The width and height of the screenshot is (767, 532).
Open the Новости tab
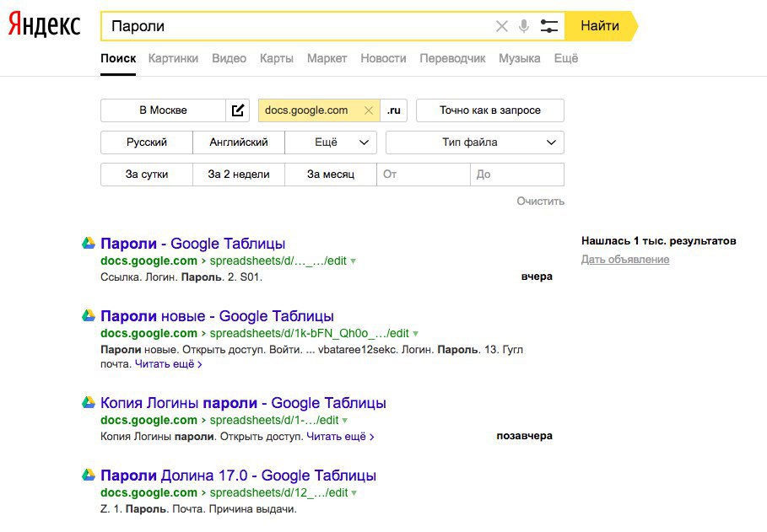click(383, 59)
